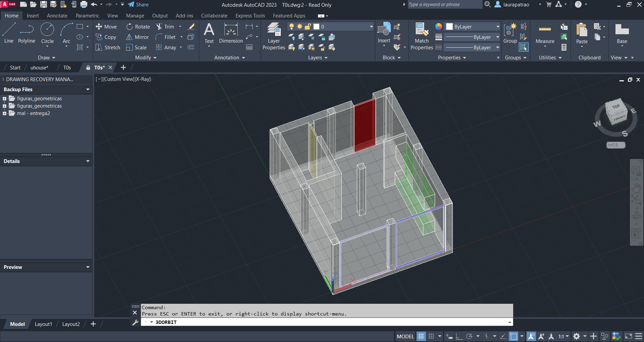Select the Arc tool
The width and height of the screenshot is (644, 342).
66,33
